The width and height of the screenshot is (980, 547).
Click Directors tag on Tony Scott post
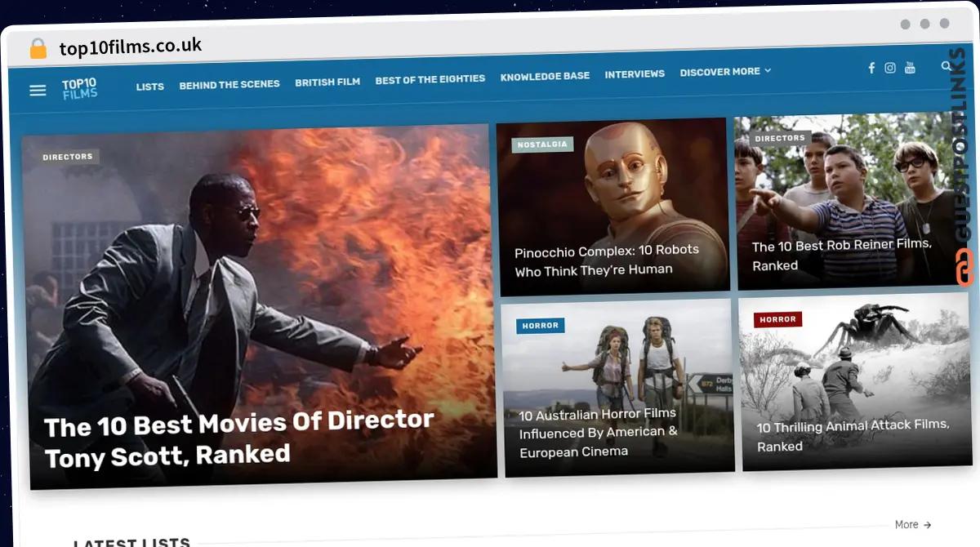pos(68,156)
